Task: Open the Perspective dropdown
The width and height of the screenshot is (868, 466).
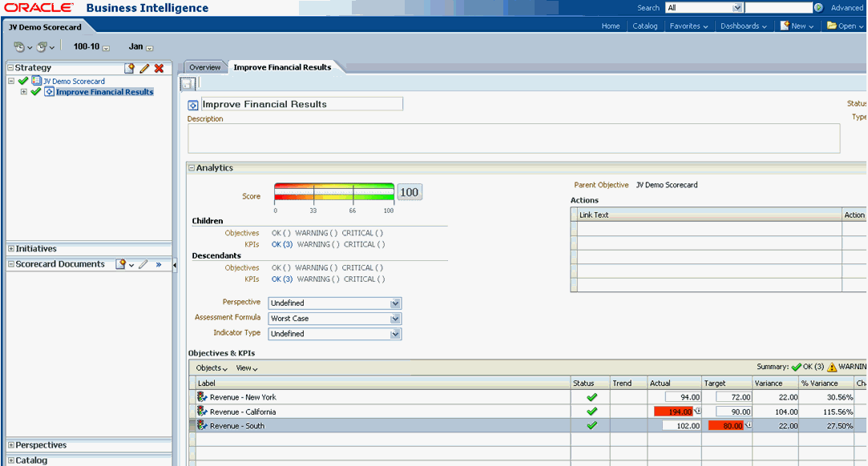Action: [394, 303]
